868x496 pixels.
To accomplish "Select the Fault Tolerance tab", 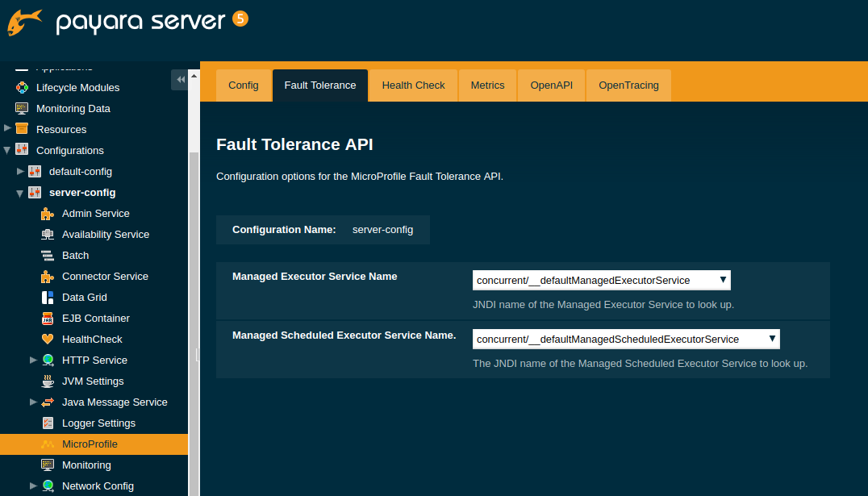I will (320, 85).
